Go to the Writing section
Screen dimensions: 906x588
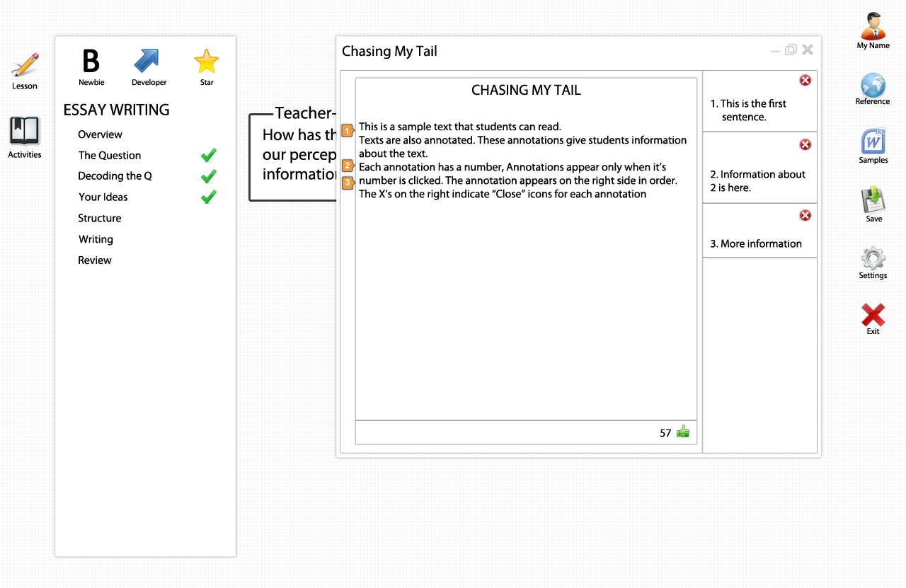pyautogui.click(x=96, y=239)
